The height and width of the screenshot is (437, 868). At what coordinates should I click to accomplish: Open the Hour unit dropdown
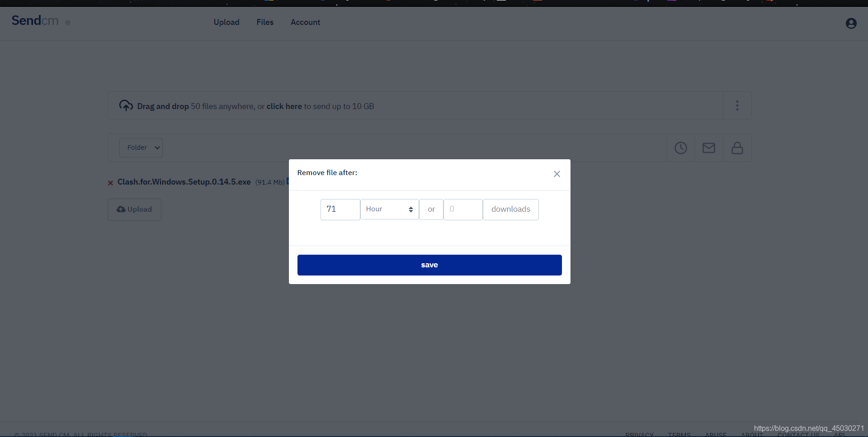(390, 209)
